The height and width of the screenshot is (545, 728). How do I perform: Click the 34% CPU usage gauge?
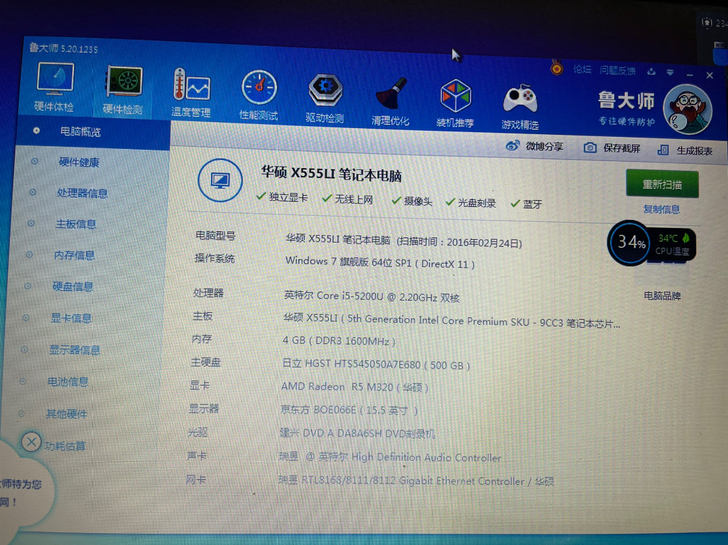pyautogui.click(x=630, y=242)
